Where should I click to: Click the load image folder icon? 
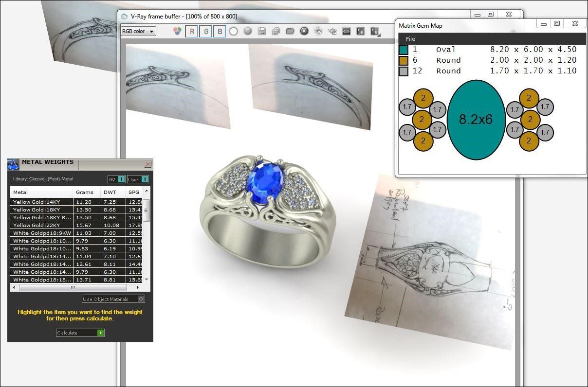(x=290, y=31)
